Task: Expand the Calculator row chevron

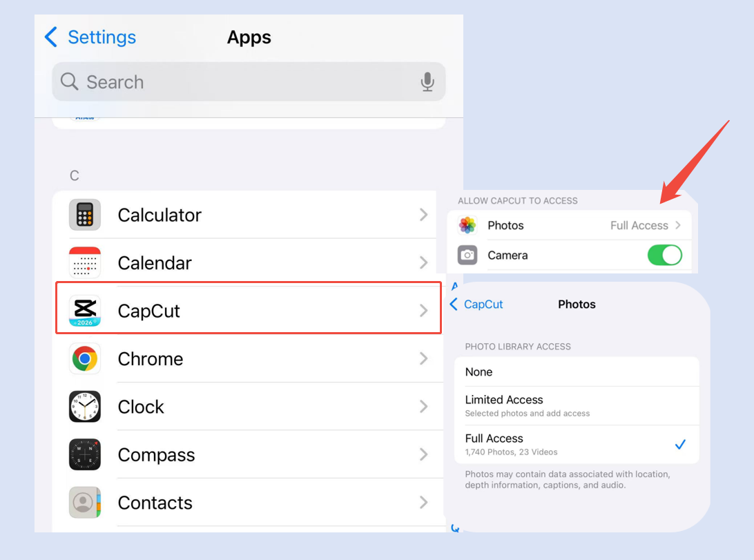Action: pyautogui.click(x=423, y=215)
